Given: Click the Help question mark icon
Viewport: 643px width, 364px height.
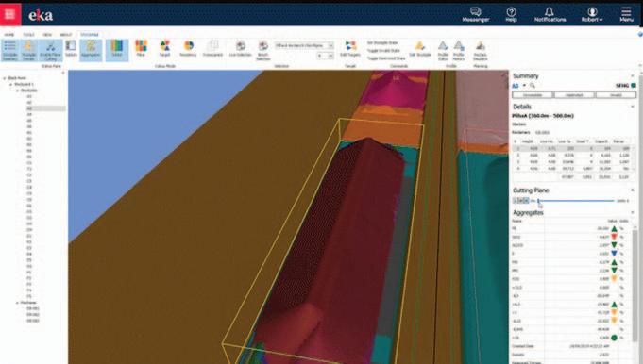Looking at the screenshot, I should coord(511,14).
